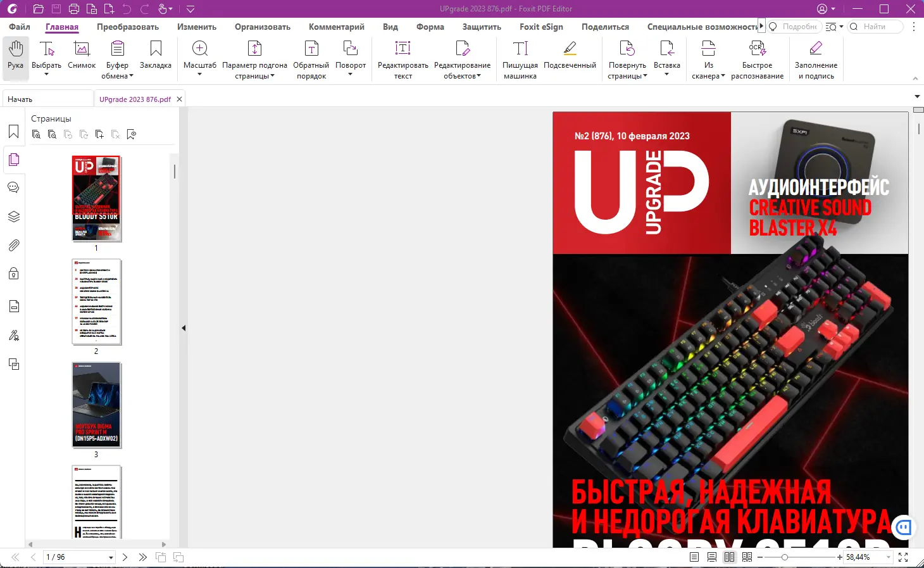Open zoom percentage dropdown in status bar
The width and height of the screenshot is (924, 568).
click(x=889, y=557)
